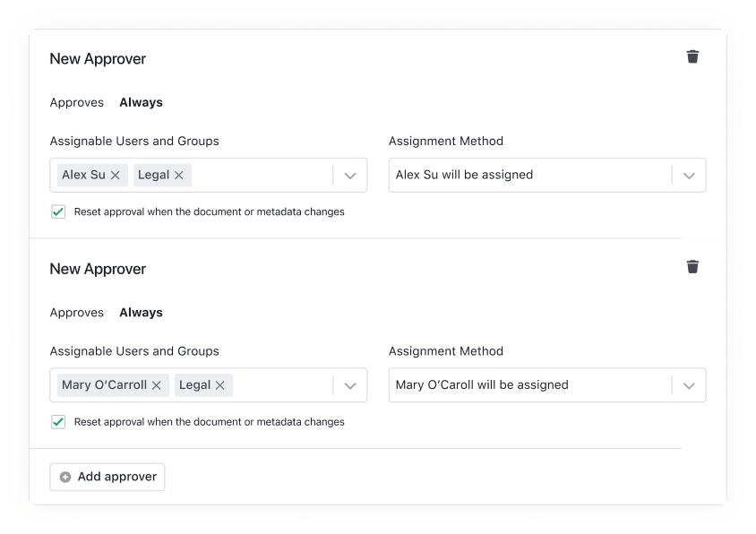Expand the 'Alex Su will be assigned' dropdown

[689, 175]
